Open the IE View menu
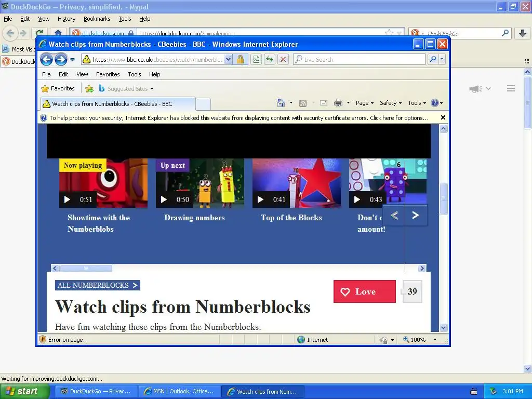Viewport: 532px width, 399px height. pos(82,74)
